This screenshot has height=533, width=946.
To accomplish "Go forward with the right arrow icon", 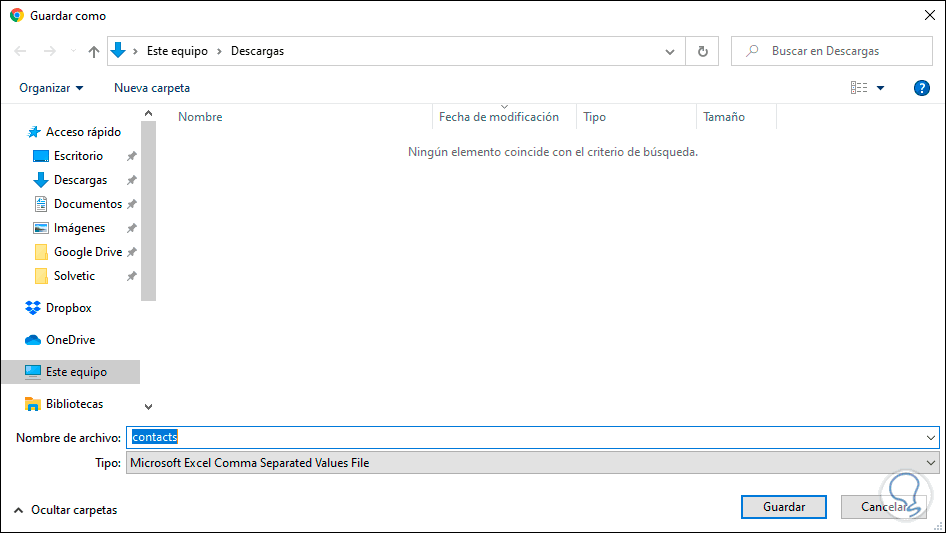I will (49, 51).
